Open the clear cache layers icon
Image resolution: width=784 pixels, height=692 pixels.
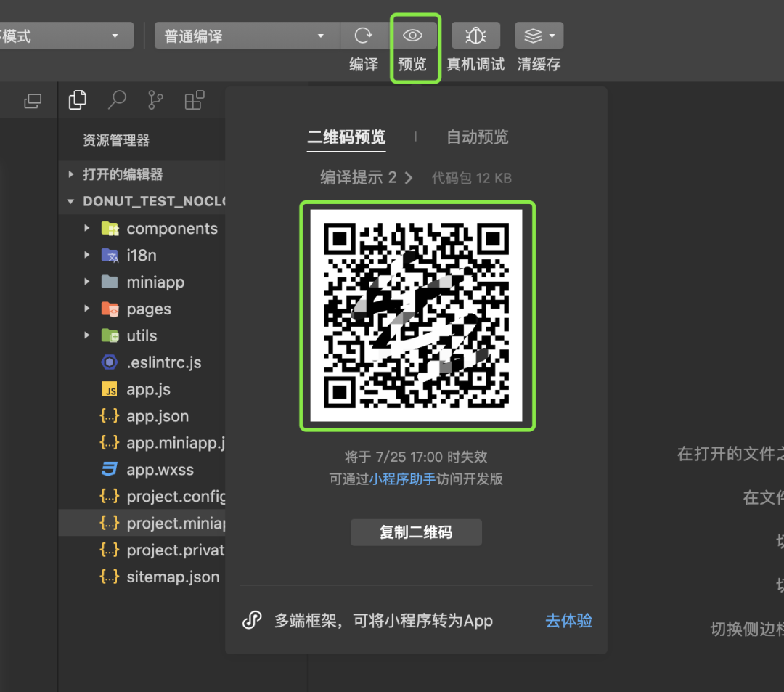[x=539, y=36]
